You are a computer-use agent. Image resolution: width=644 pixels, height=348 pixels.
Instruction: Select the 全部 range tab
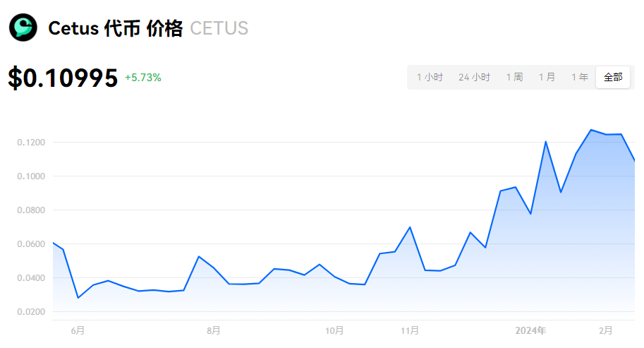tap(613, 77)
